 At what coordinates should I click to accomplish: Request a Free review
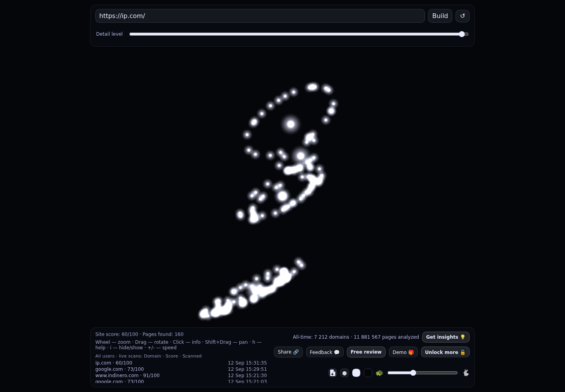366,352
